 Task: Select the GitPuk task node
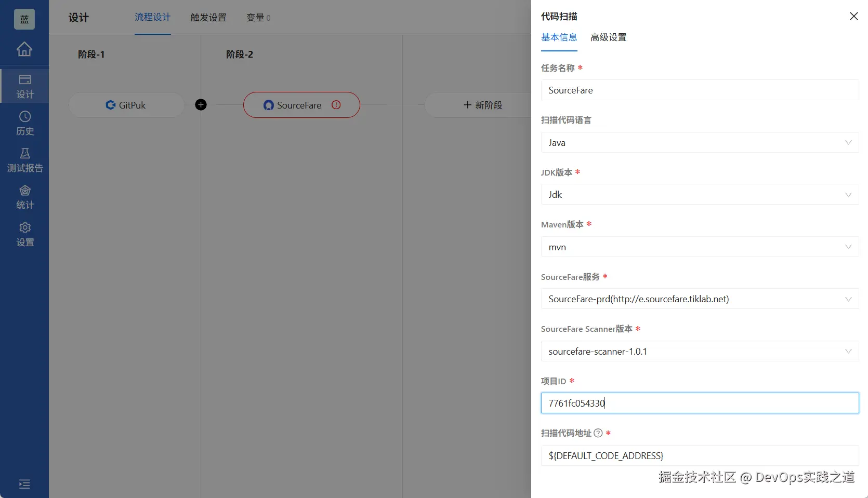pos(126,105)
